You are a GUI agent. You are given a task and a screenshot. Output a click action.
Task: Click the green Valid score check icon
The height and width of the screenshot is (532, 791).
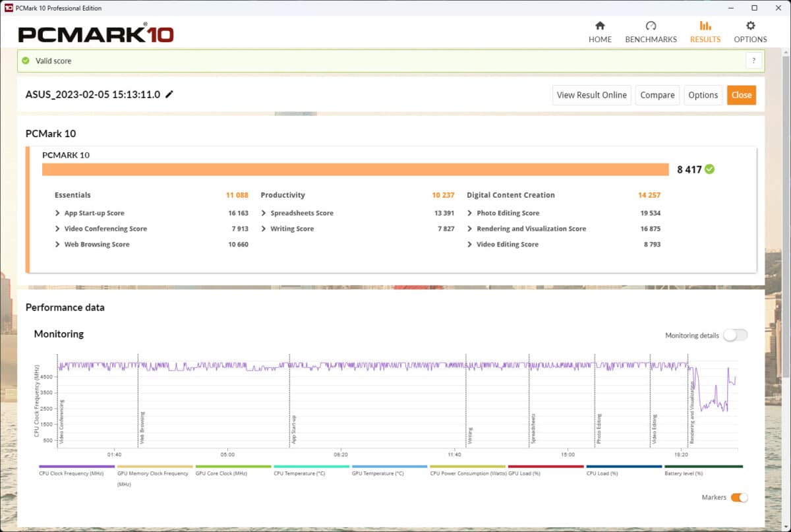coord(25,61)
